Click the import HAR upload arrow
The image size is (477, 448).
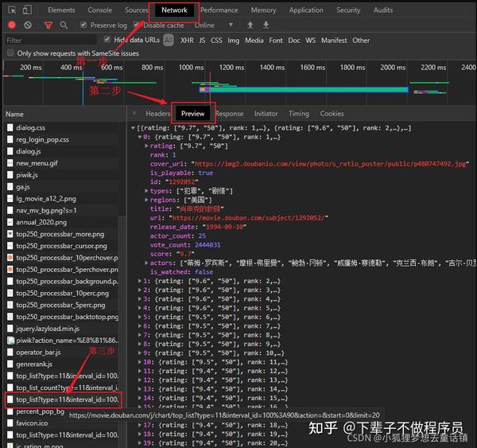(250, 25)
